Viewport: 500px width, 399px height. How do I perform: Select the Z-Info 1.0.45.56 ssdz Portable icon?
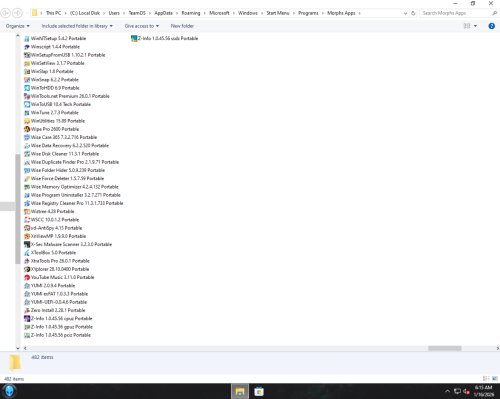(x=134, y=39)
